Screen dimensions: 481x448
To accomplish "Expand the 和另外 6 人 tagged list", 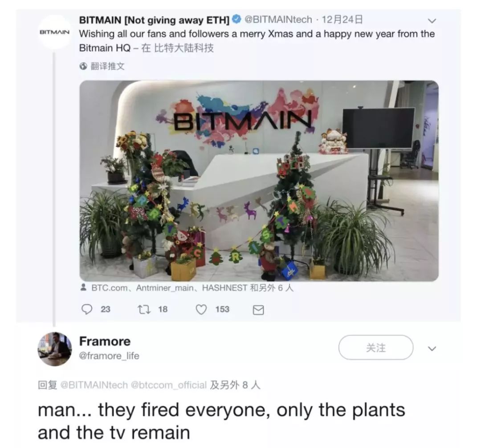I will click(x=272, y=288).
